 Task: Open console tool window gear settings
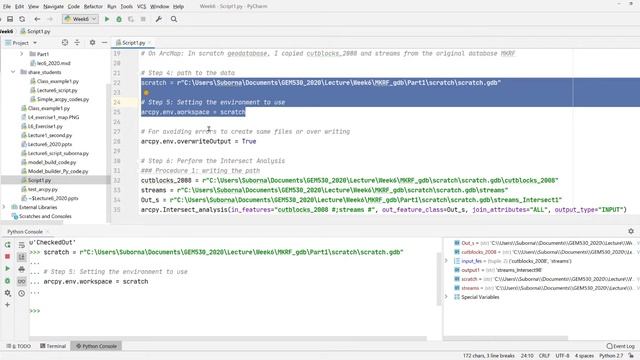pyautogui.click(x=631, y=231)
